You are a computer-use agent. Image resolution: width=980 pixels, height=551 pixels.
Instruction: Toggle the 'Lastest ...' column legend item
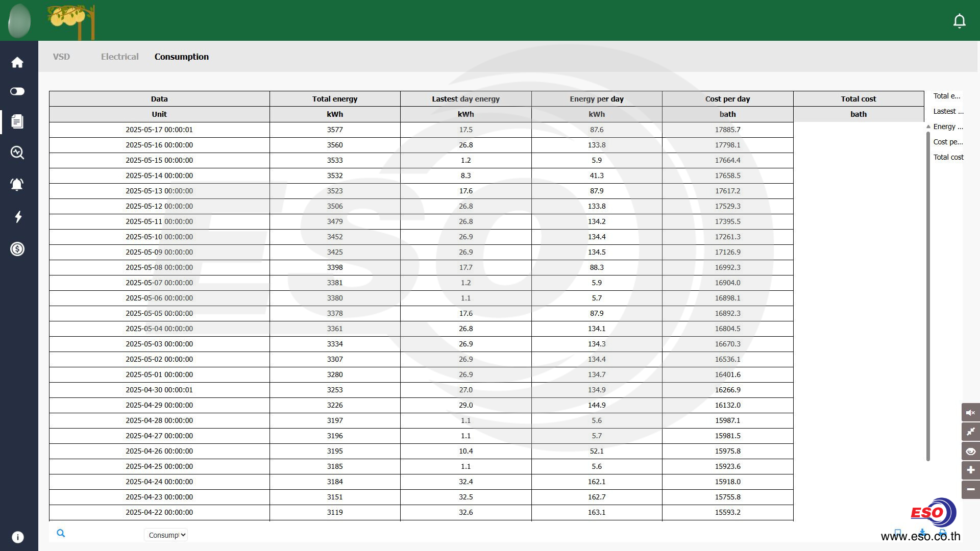[x=948, y=111]
